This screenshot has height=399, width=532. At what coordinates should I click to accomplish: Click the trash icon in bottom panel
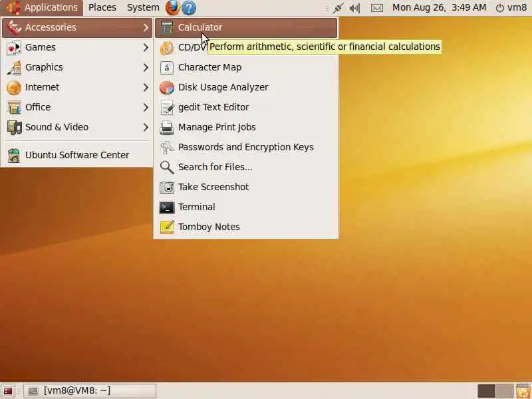[523, 390]
